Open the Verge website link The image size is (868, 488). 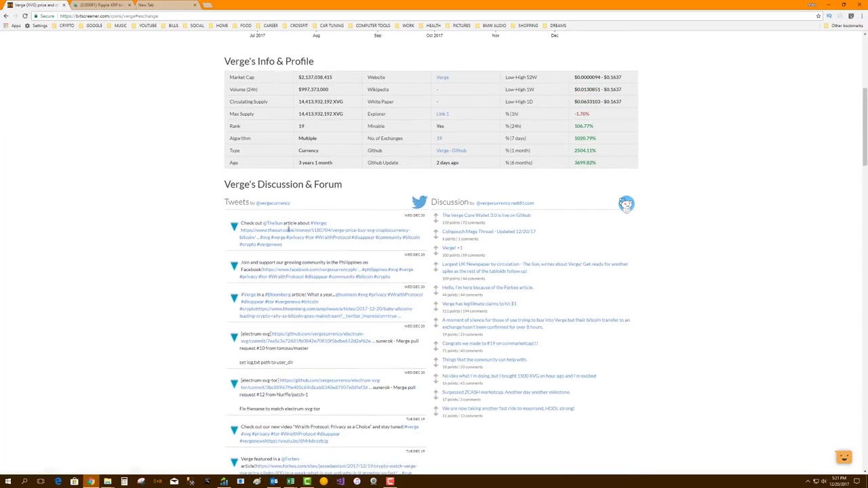tap(442, 77)
